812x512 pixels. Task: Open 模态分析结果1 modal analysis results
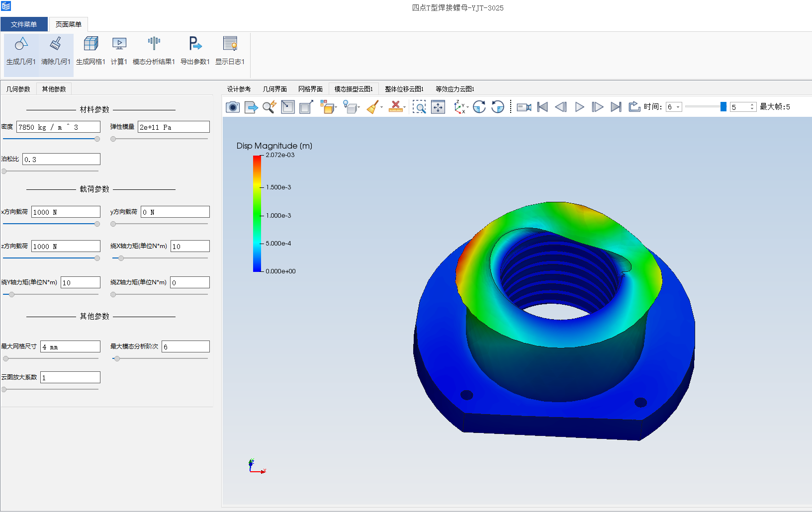[x=154, y=44]
